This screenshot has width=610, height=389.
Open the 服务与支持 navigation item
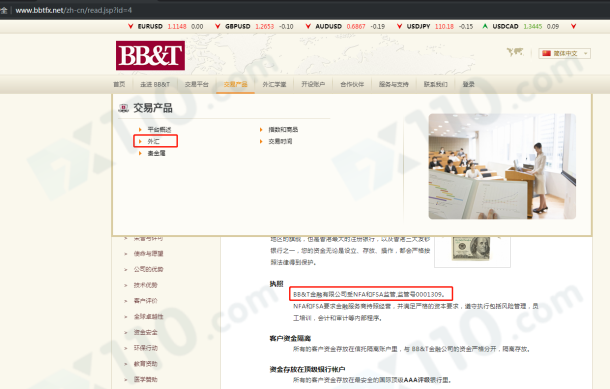pyautogui.click(x=394, y=84)
